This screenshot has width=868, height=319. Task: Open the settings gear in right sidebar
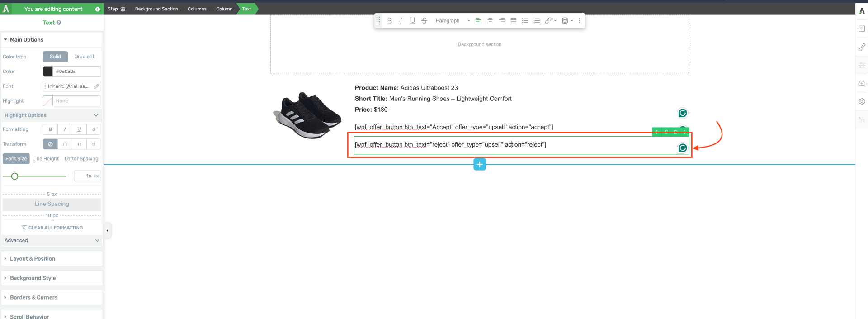tap(862, 101)
